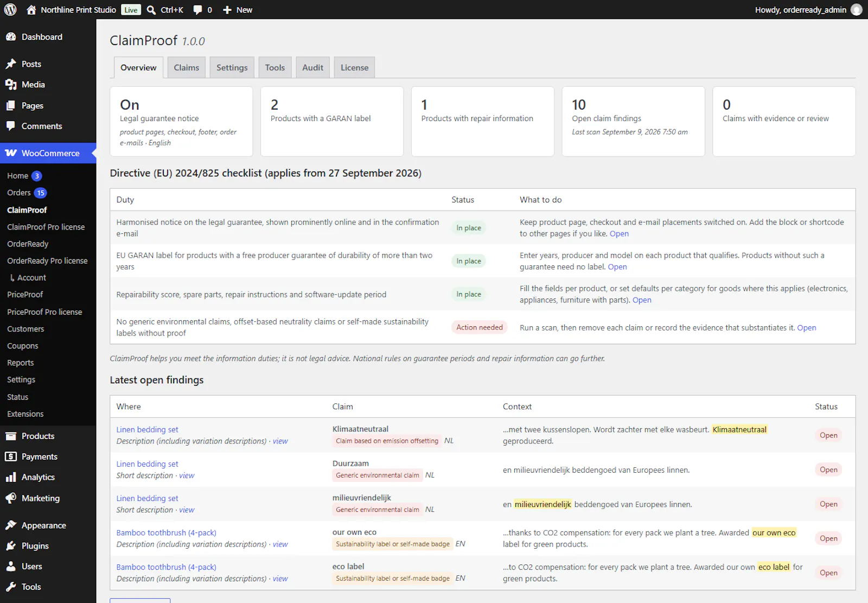Open Bamboo toothbrush link in our own eco row

(166, 533)
